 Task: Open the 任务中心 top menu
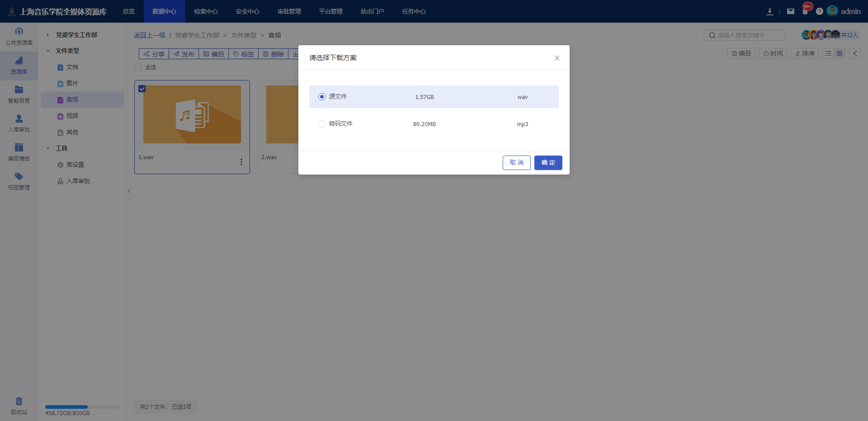[414, 11]
